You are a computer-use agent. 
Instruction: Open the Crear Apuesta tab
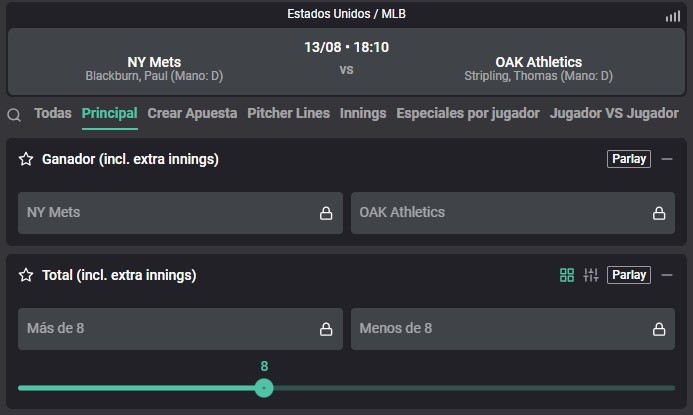(x=192, y=113)
